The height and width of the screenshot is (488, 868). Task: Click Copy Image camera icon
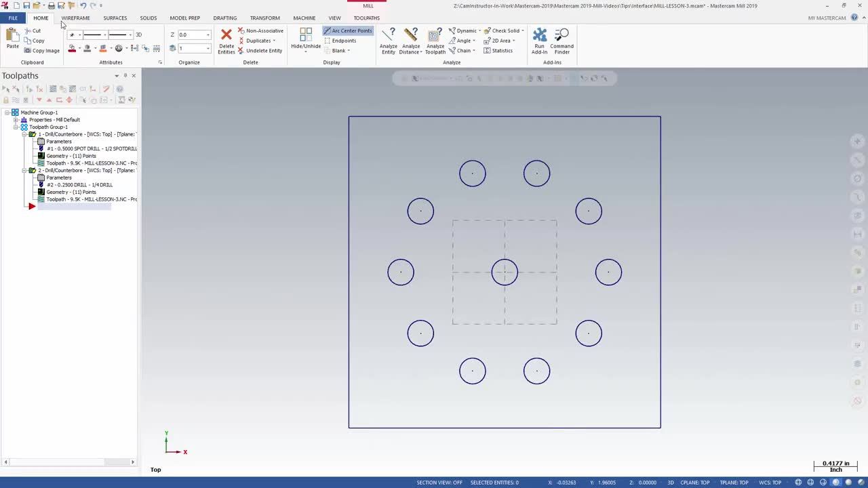pyautogui.click(x=28, y=51)
